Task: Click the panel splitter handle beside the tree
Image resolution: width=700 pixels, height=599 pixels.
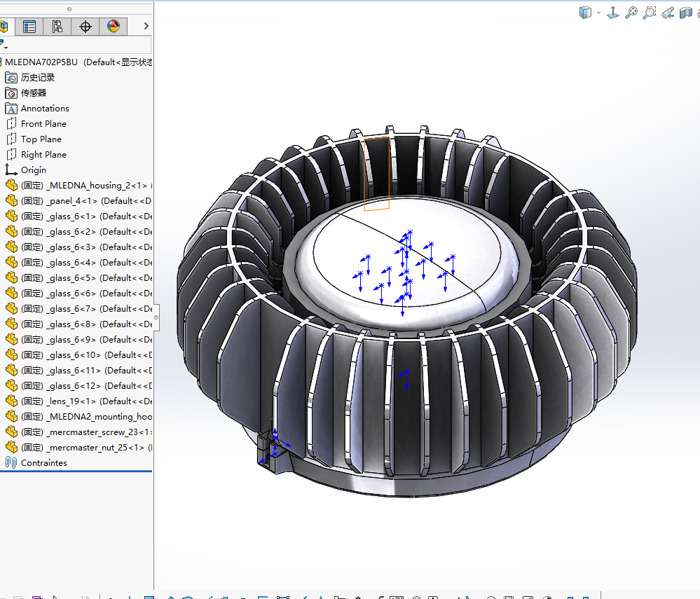Action: coord(156,317)
